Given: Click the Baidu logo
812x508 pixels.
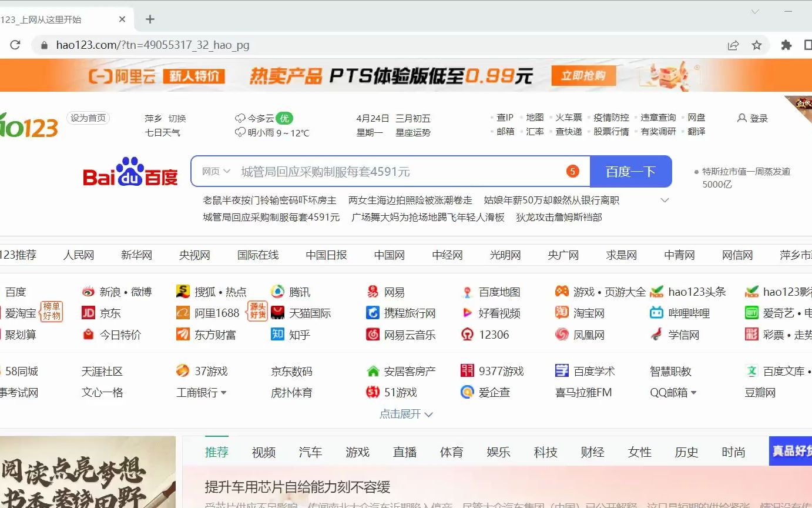Looking at the screenshot, I should coord(130,171).
